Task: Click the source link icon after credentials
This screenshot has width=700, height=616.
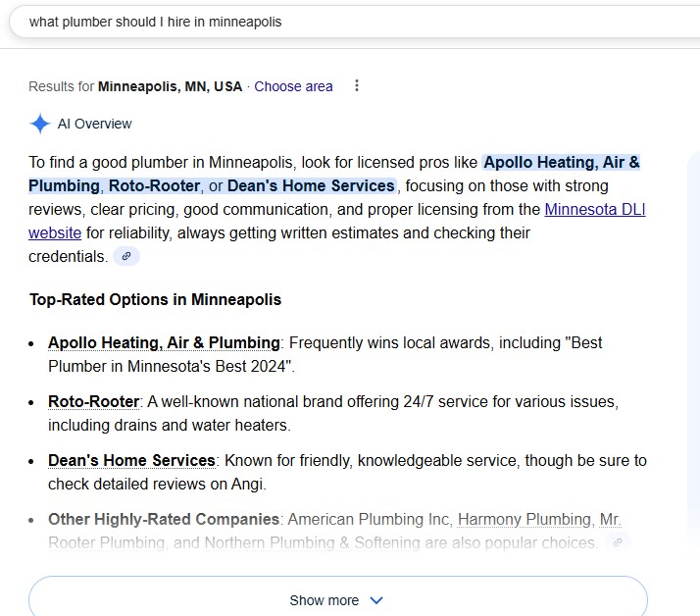Action: point(126,256)
